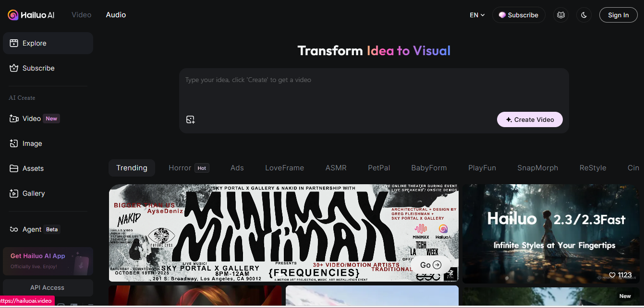Click the Create Video button

[530, 119]
